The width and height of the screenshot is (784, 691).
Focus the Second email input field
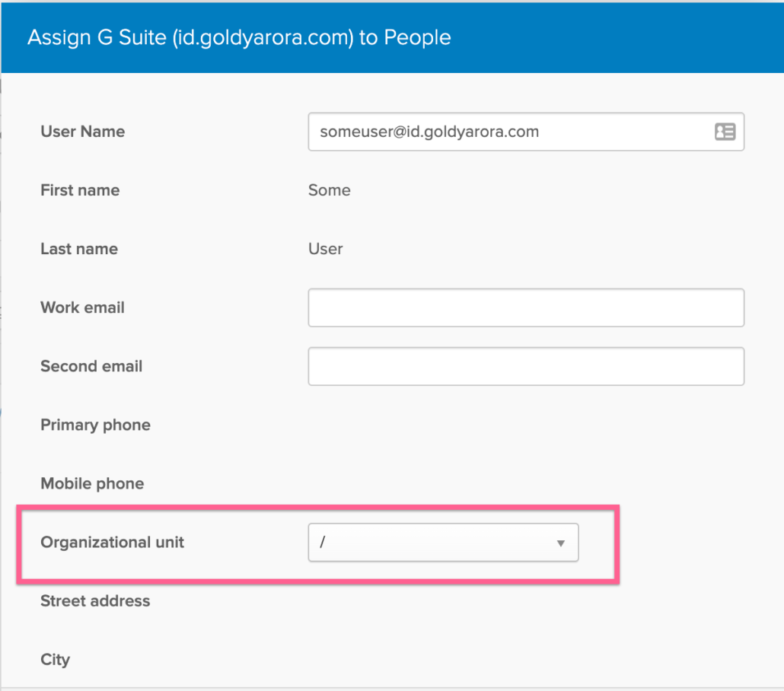[526, 367]
